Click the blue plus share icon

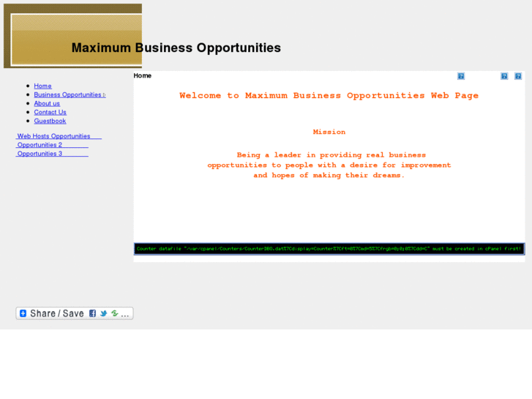(x=23, y=313)
